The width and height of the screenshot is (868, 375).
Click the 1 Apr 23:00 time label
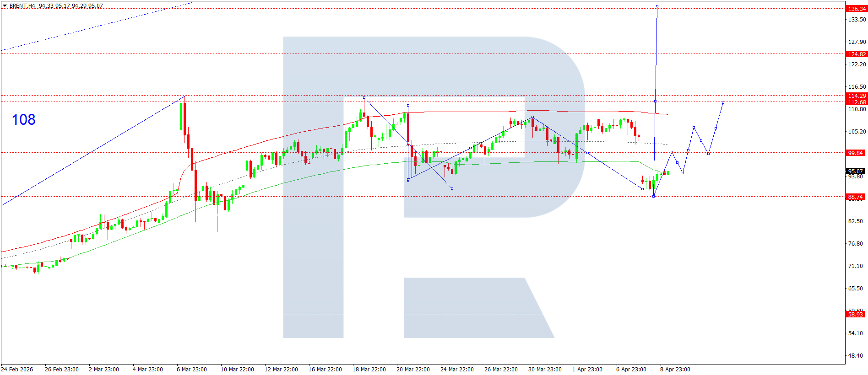(x=587, y=370)
